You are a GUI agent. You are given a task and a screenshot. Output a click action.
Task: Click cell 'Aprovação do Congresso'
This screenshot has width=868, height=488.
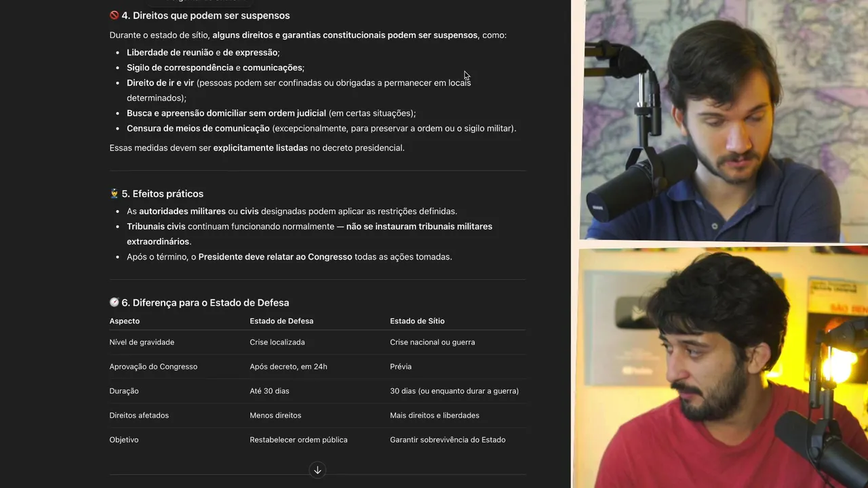[x=153, y=367]
